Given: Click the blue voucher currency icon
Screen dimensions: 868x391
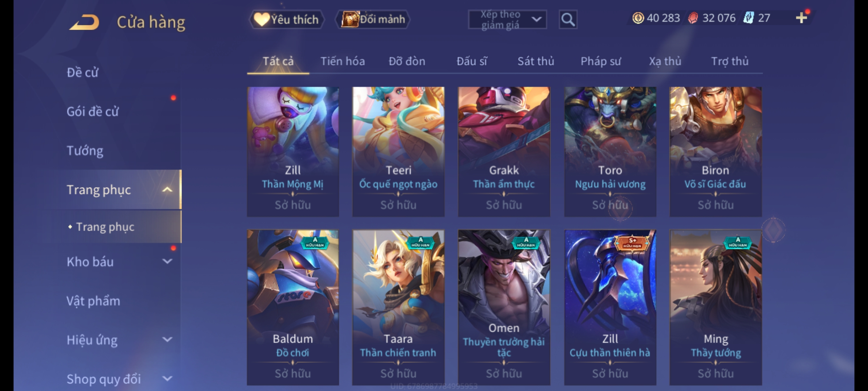Looking at the screenshot, I should 748,18.
